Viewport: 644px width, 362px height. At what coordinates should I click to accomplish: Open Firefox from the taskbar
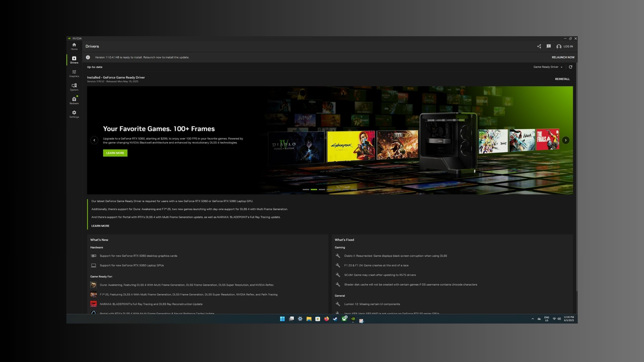pyautogui.click(x=326, y=319)
